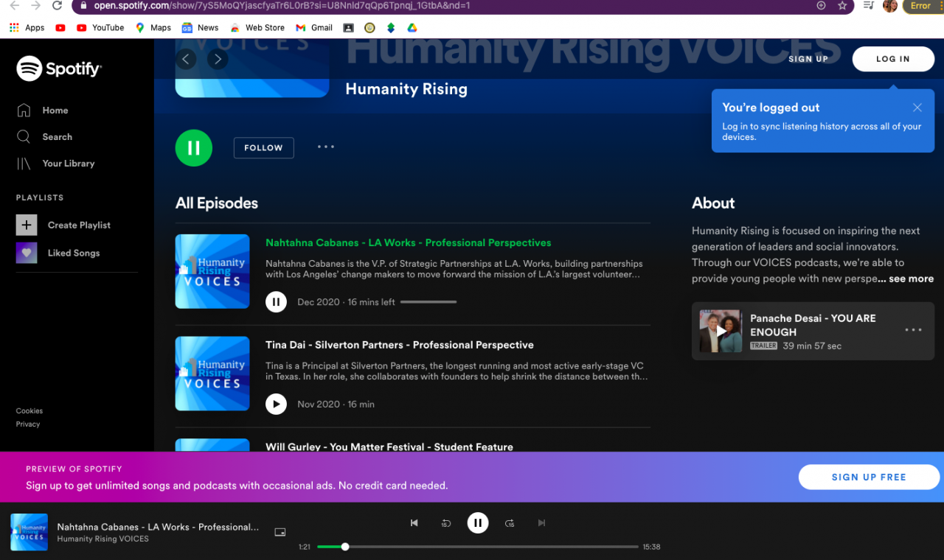Skip to the next track in player bar
The width and height of the screenshot is (944, 560).
pyautogui.click(x=541, y=523)
